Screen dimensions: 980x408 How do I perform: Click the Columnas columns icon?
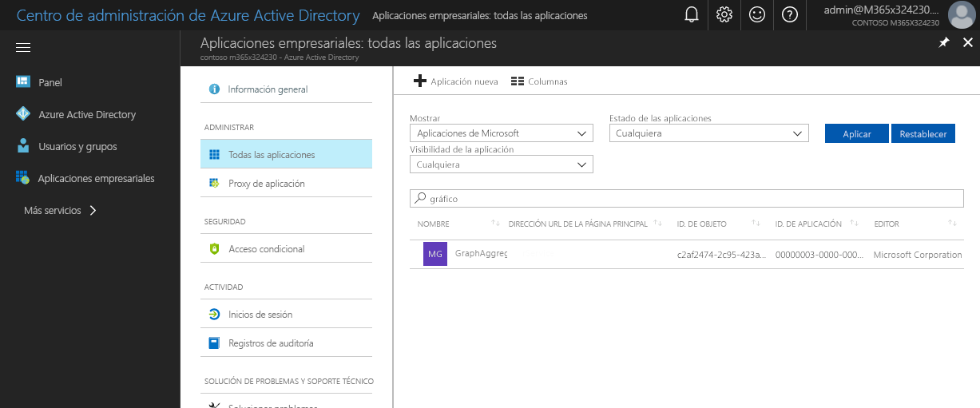coord(517,81)
